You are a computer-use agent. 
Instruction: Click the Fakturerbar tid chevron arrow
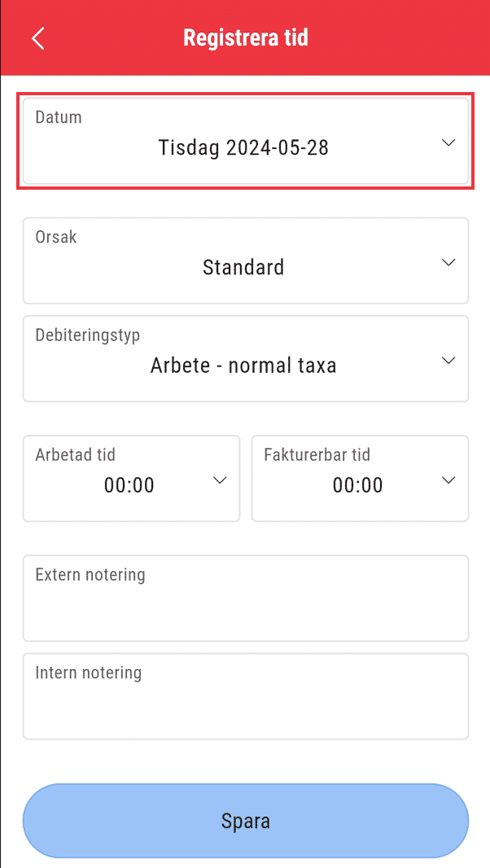pyautogui.click(x=448, y=480)
